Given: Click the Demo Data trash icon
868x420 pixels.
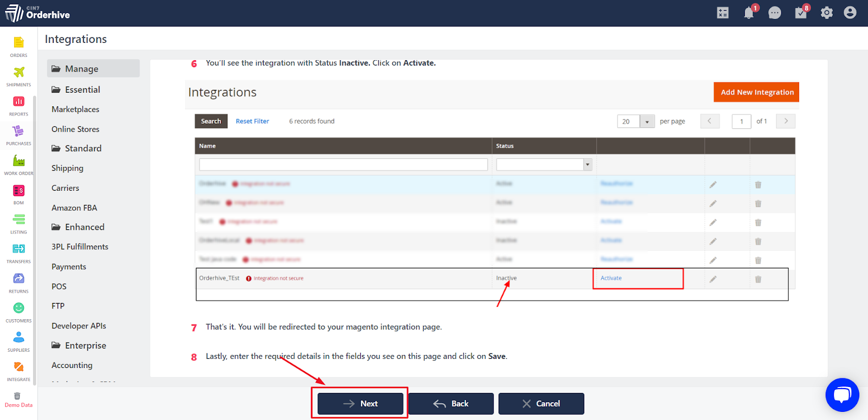Looking at the screenshot, I should pyautogui.click(x=17, y=396).
